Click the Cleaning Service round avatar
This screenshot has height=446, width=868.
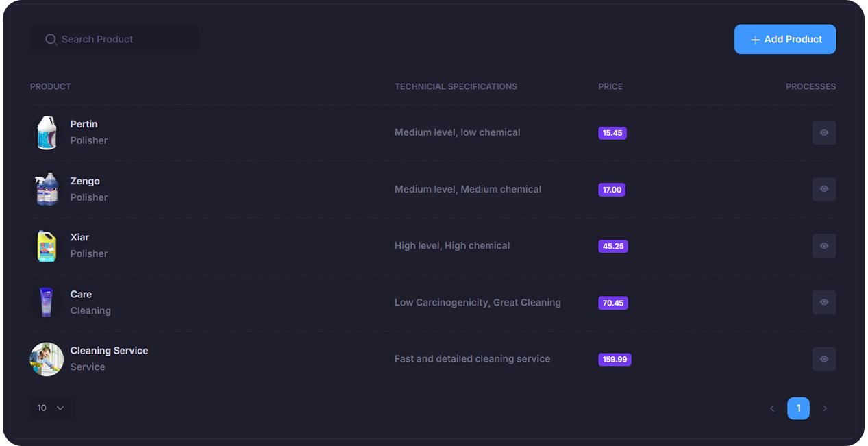(x=47, y=359)
